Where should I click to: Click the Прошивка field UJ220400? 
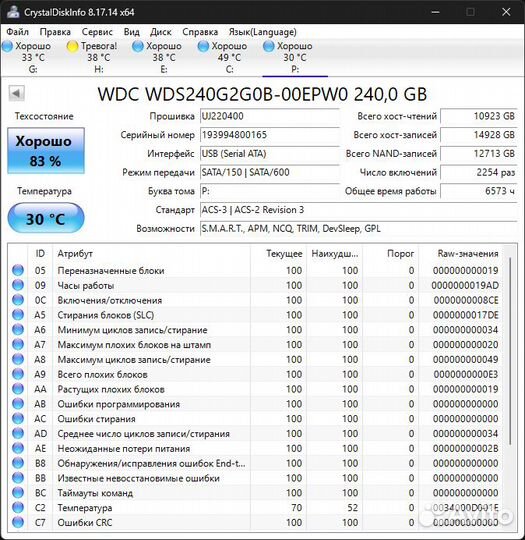click(269, 116)
